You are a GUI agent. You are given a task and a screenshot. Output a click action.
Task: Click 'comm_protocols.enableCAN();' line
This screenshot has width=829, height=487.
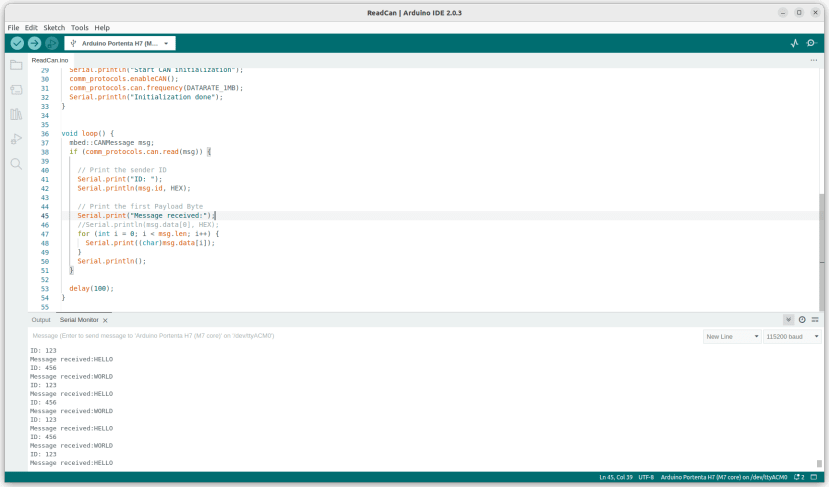pos(124,79)
